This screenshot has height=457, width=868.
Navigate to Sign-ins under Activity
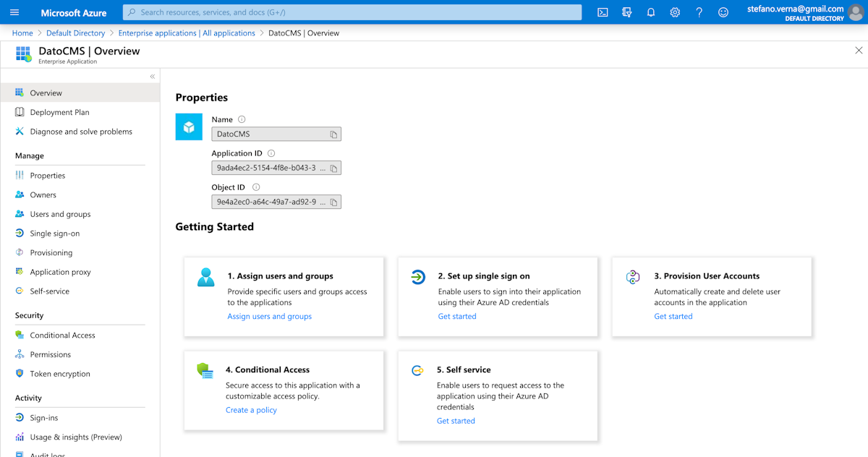coord(43,417)
